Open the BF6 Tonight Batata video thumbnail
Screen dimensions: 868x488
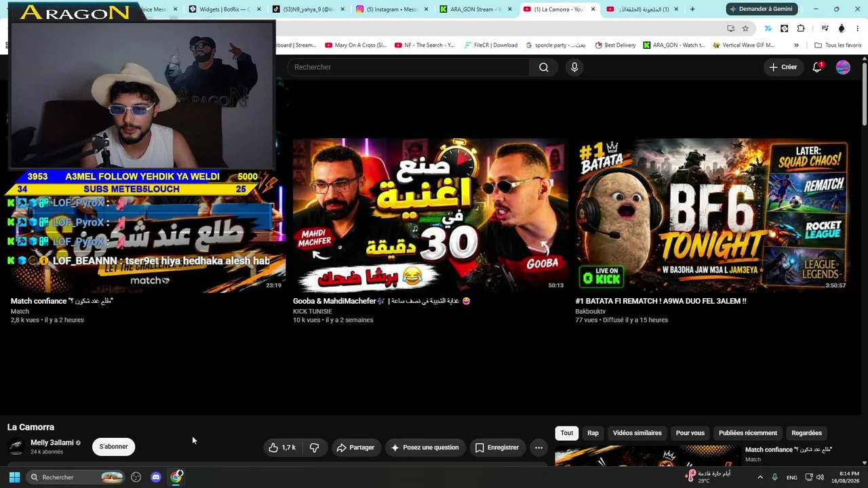click(712, 215)
